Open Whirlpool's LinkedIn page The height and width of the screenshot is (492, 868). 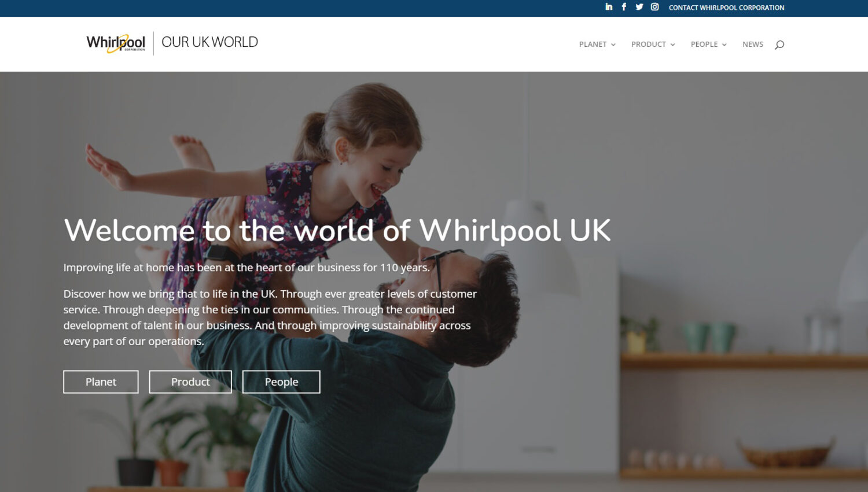[x=609, y=7]
